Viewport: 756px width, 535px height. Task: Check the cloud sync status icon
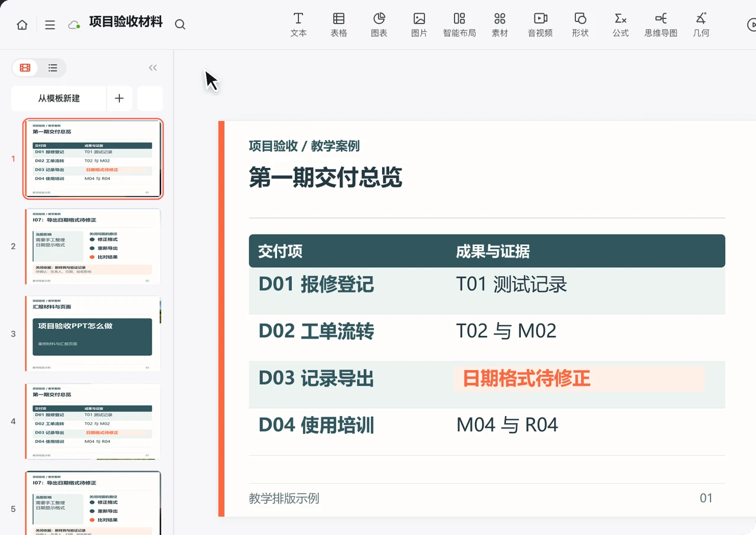(x=74, y=25)
